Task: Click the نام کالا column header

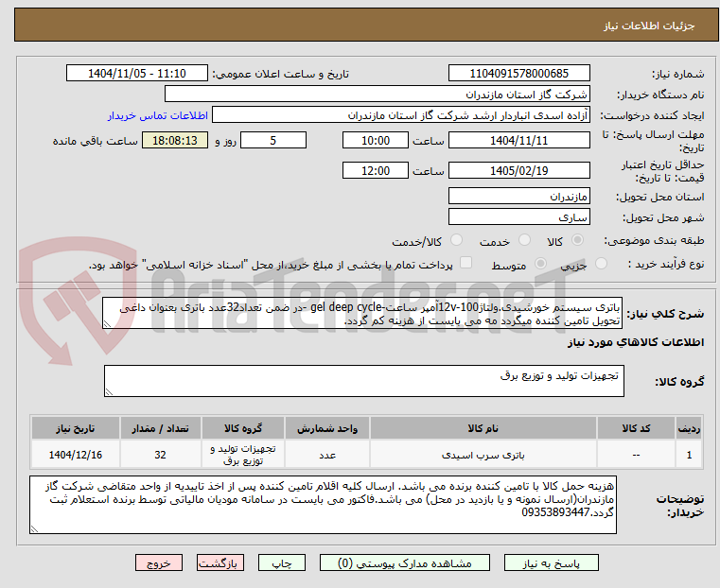Action: 483,428
